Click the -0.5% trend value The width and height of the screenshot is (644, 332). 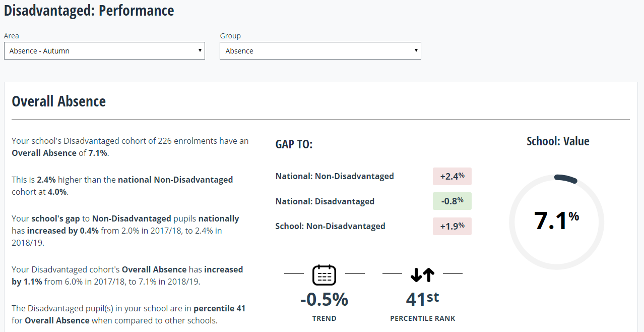coord(324,299)
